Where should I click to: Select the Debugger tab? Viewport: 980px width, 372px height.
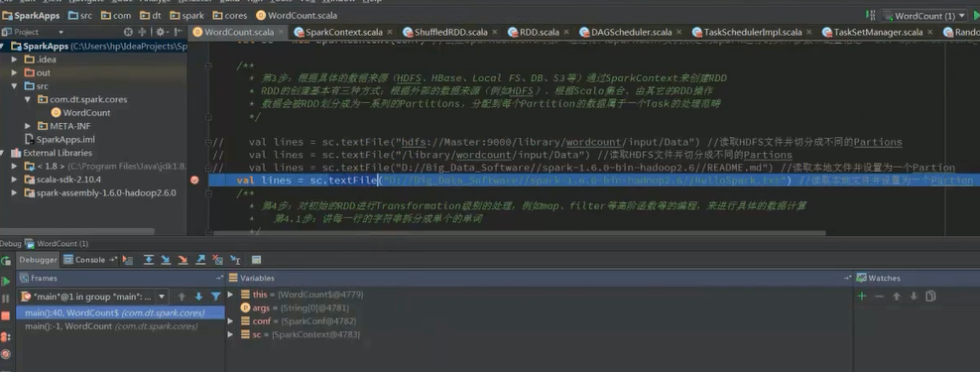pos(38,260)
